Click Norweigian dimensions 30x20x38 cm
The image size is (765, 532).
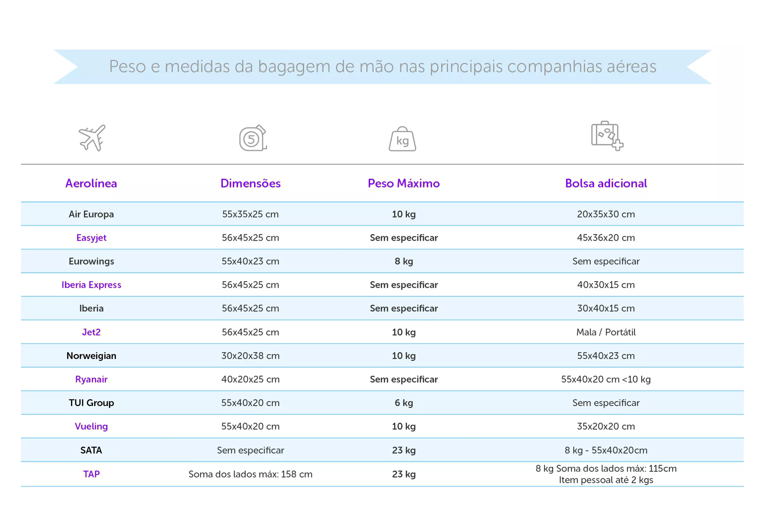(x=251, y=356)
